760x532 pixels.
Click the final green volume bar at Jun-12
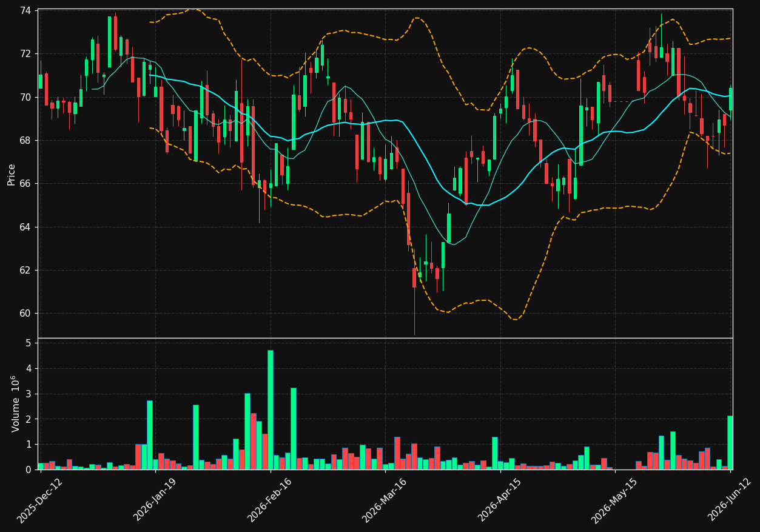coord(730,443)
